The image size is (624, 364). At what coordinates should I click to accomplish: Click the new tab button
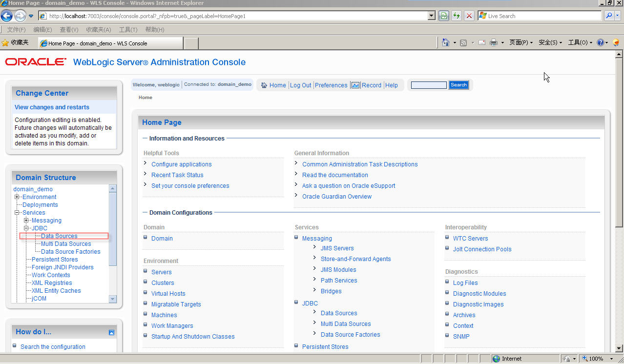(x=191, y=43)
